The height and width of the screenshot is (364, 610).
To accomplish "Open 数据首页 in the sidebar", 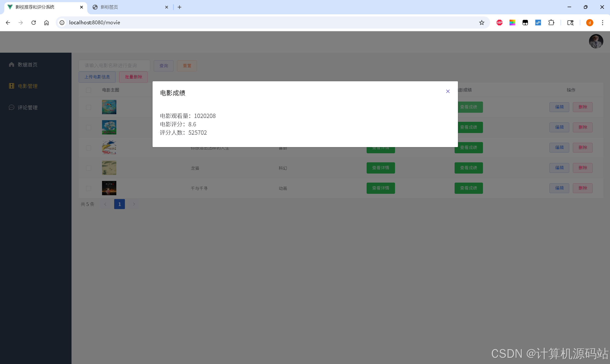I will [27, 65].
